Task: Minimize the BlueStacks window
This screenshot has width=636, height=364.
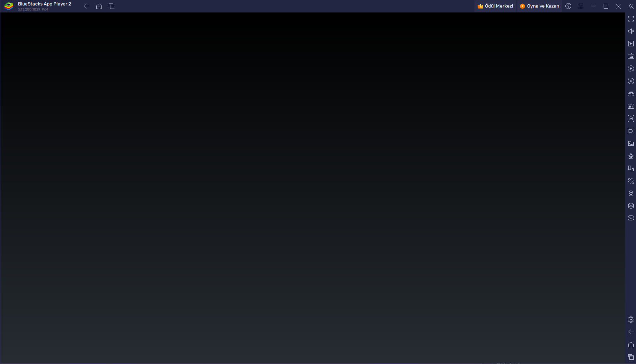Action: [593, 6]
